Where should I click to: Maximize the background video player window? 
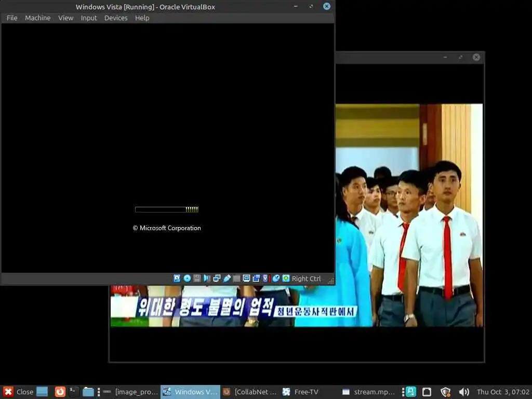pyautogui.click(x=461, y=57)
